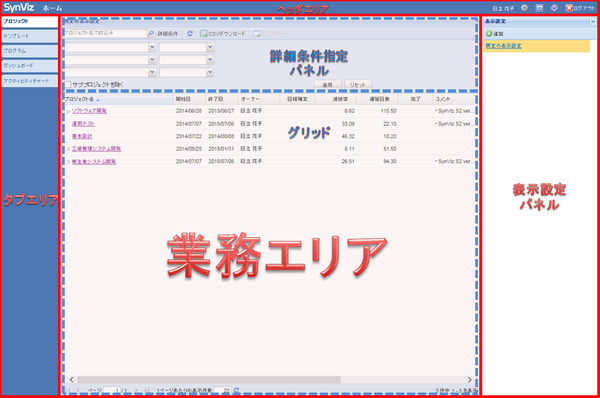The width and height of the screenshot is (600, 398).
Task: Download the list via the CSVダウンロード icon
Action: coord(204,34)
